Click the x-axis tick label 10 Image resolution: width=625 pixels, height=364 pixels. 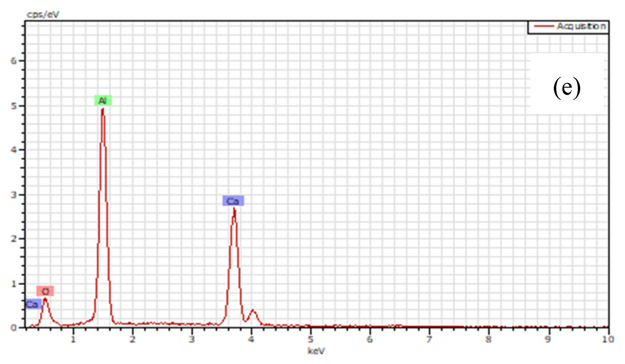[x=608, y=340]
